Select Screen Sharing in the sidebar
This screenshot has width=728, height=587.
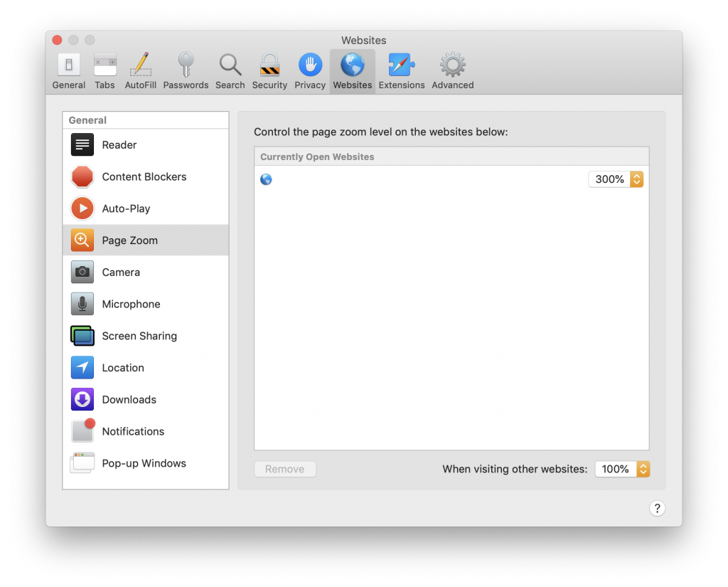(x=146, y=336)
